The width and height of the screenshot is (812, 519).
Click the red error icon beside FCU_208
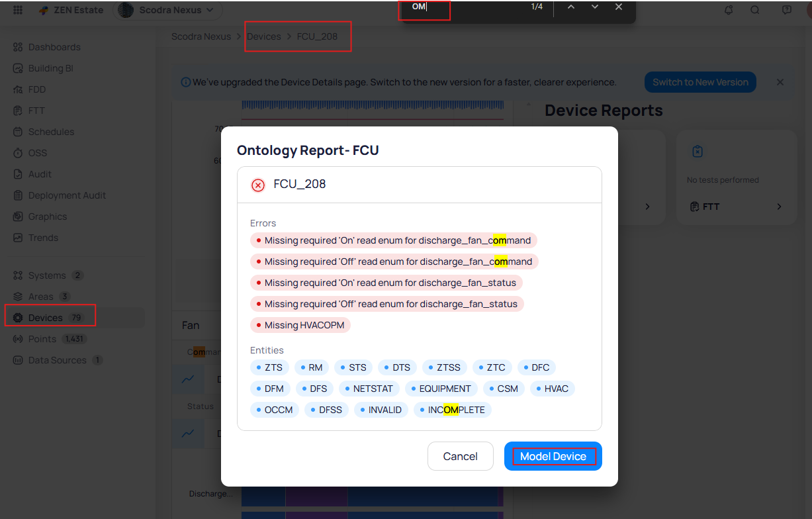[258, 185]
